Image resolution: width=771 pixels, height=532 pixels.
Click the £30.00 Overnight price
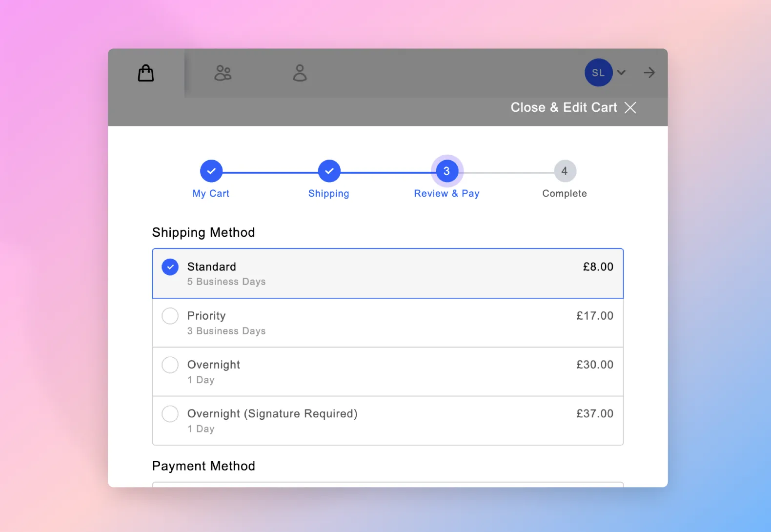(595, 365)
